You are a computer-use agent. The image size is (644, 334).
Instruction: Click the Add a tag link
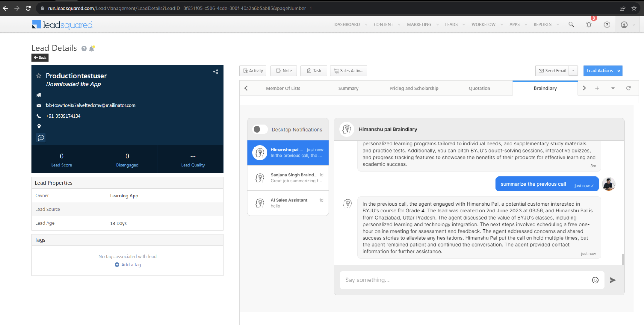(x=128, y=265)
